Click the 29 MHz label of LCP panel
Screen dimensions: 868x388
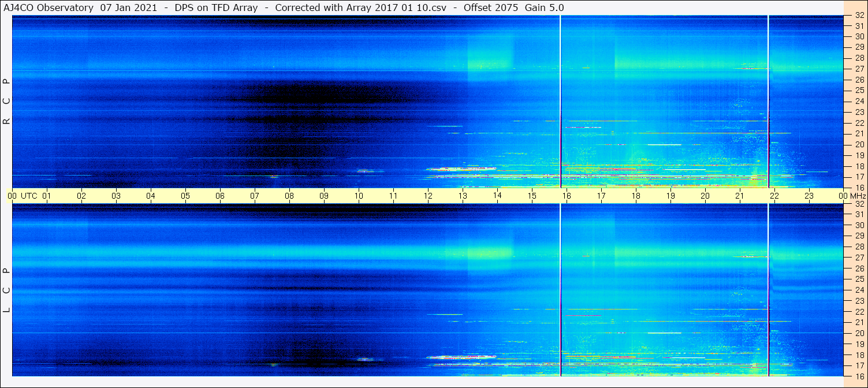[x=859, y=236]
